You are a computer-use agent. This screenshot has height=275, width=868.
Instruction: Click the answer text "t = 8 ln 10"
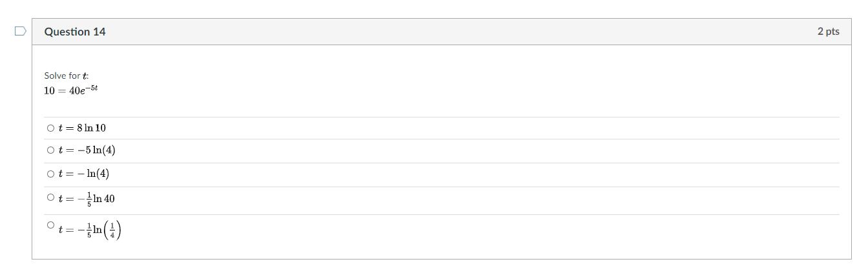[x=82, y=128]
